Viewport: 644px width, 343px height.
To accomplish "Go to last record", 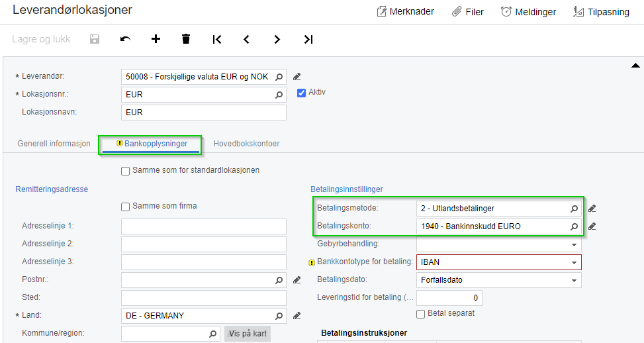I will click(308, 39).
